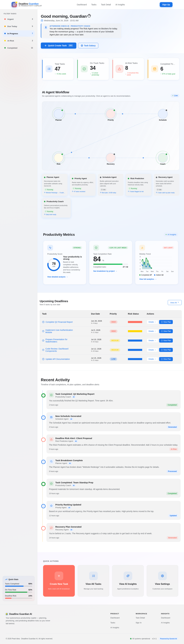Open the footer Task Detail link
Screen dimensions: 184x644
pos(140,618)
